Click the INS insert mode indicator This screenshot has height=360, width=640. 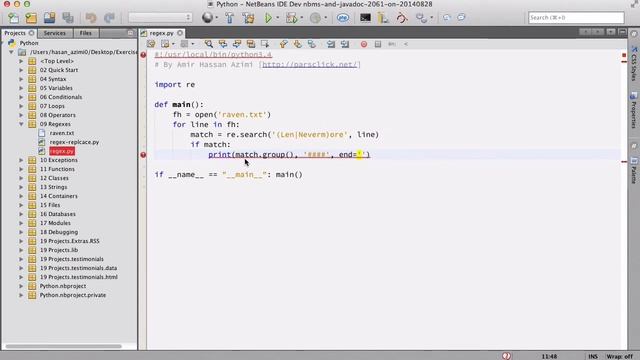593,356
